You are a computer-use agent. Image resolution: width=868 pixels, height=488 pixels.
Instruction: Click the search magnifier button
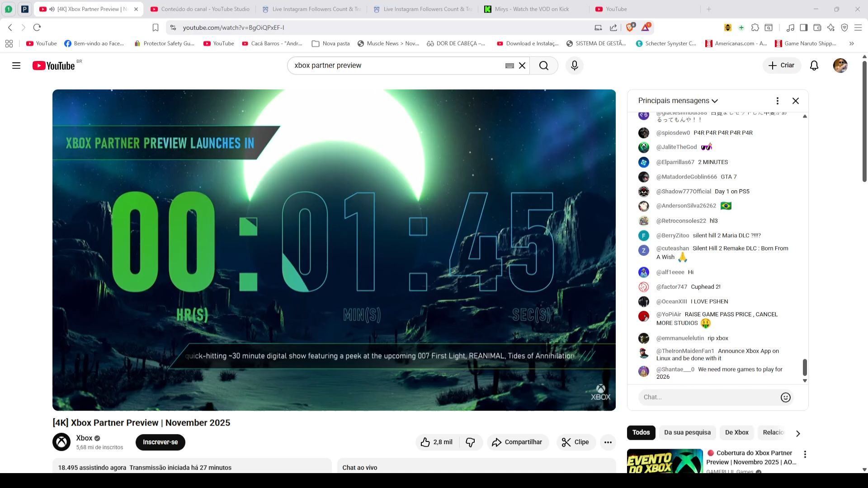(543, 66)
